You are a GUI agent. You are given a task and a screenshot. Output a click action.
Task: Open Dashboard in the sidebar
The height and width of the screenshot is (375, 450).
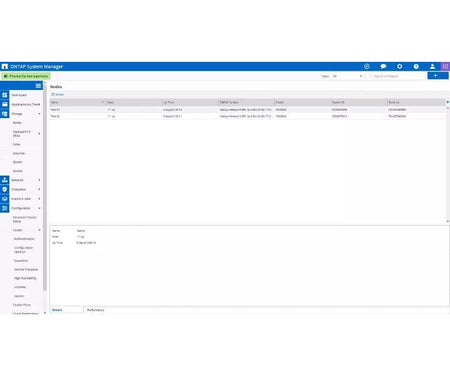point(19,95)
